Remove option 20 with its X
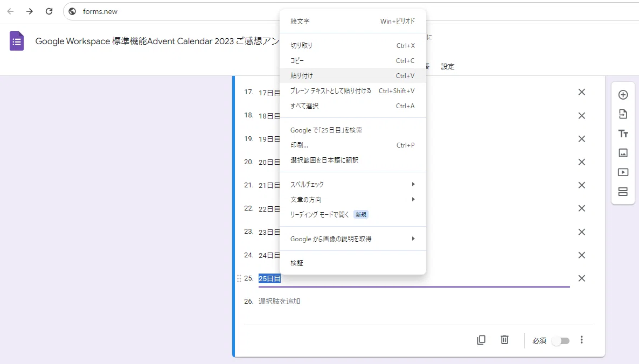Image resolution: width=639 pixels, height=364 pixels. tap(581, 162)
